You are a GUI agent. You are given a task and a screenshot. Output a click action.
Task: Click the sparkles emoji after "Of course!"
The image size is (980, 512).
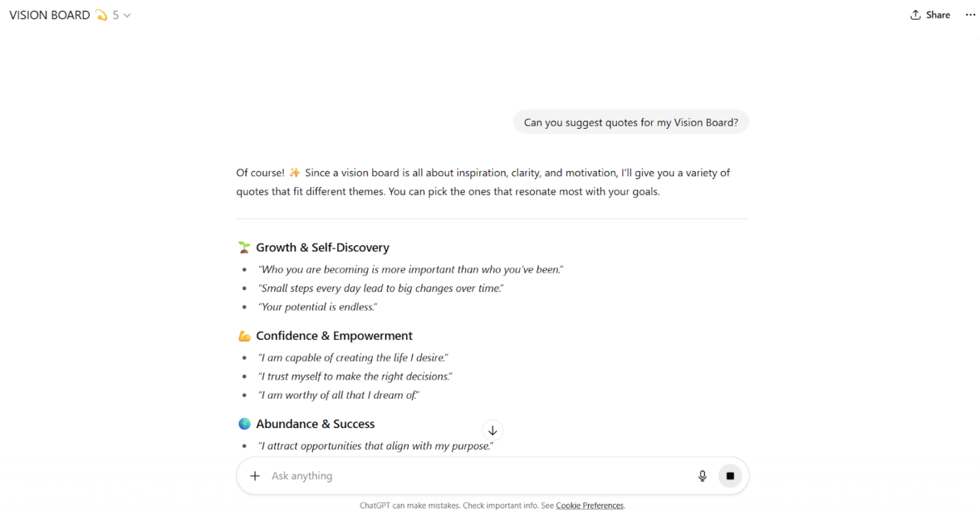pos(295,173)
